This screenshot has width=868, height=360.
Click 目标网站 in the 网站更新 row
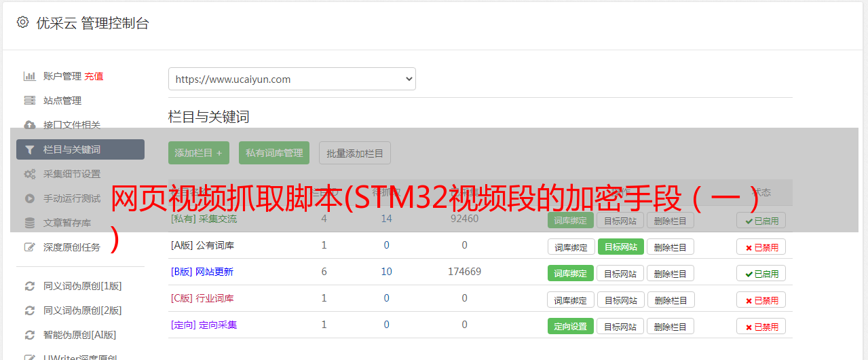point(620,273)
